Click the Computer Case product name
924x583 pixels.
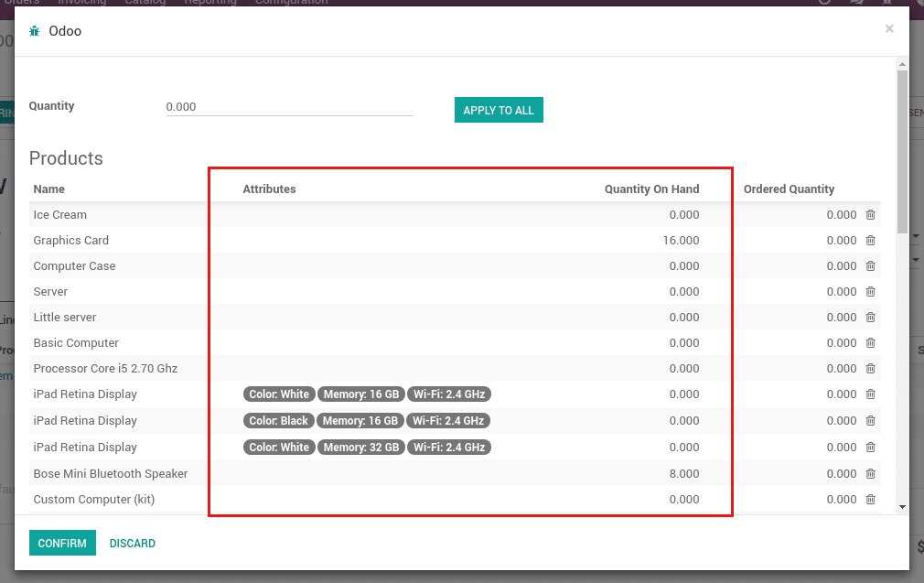[74, 265]
